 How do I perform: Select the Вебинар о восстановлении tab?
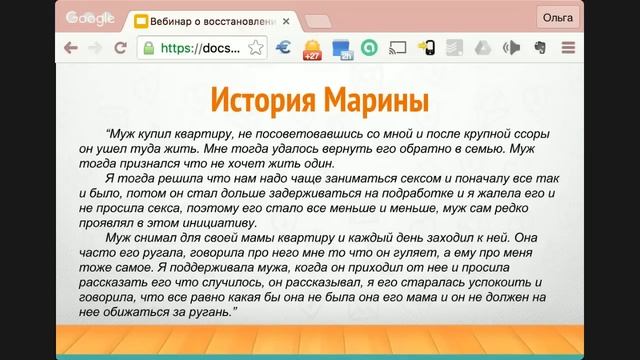point(212,21)
